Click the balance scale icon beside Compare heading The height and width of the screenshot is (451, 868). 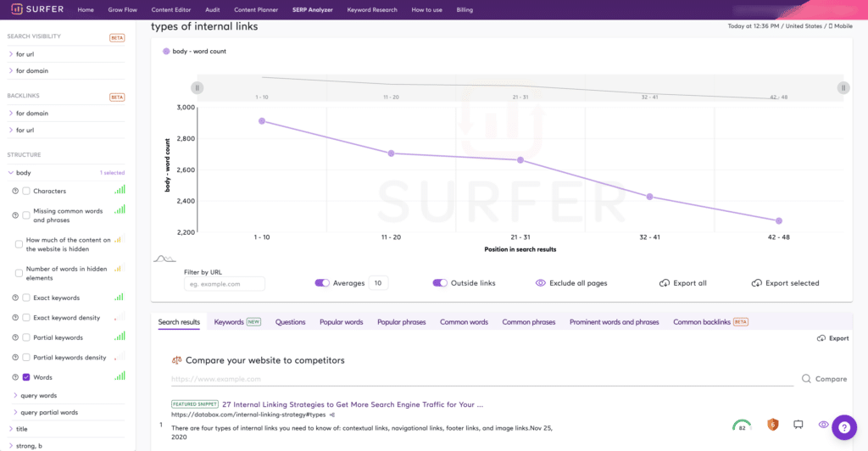coord(176,360)
